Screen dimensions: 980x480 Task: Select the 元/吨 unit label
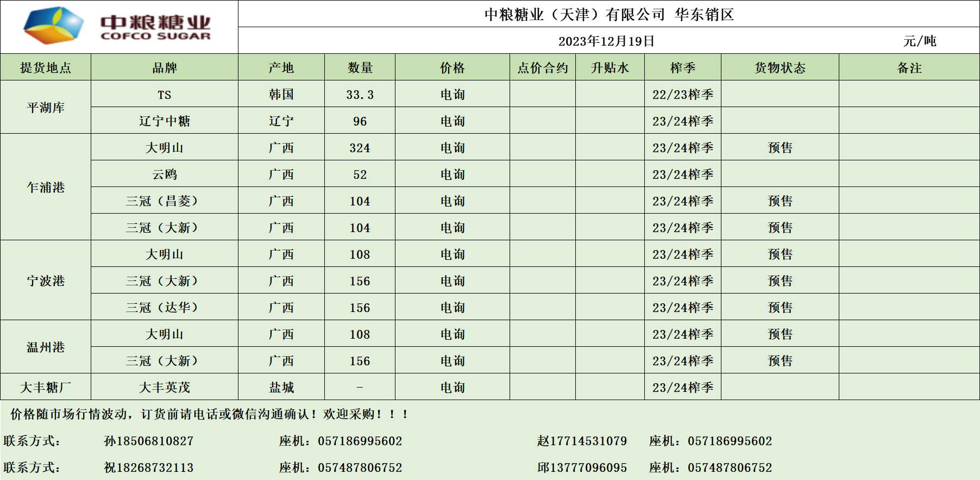click(x=919, y=41)
